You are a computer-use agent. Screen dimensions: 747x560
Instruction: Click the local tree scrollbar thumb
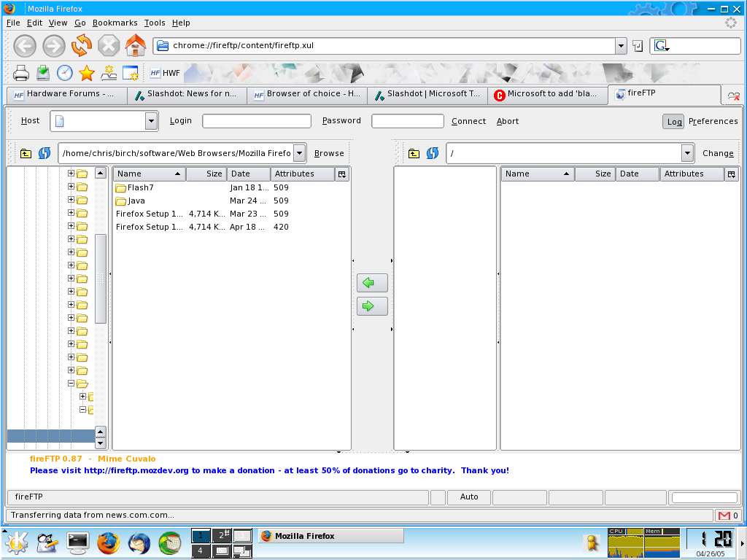tap(101, 279)
